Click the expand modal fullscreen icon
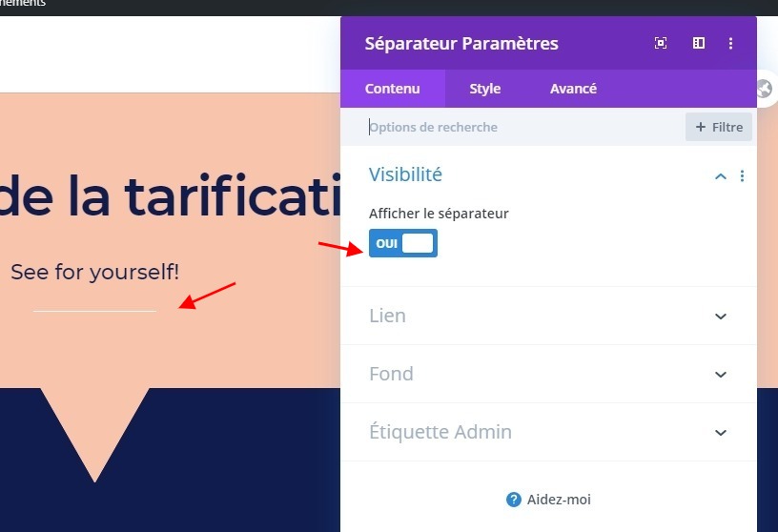The image size is (778, 532). tap(661, 43)
